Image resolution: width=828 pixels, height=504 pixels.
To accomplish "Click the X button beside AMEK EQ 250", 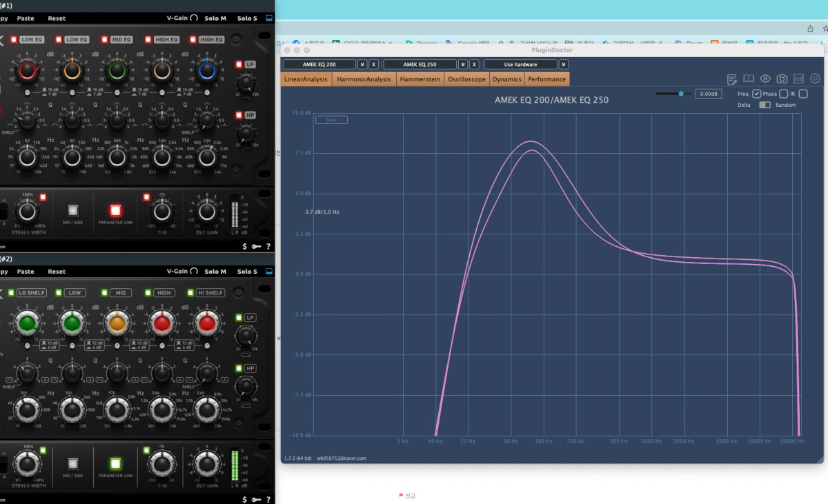I will point(474,64).
